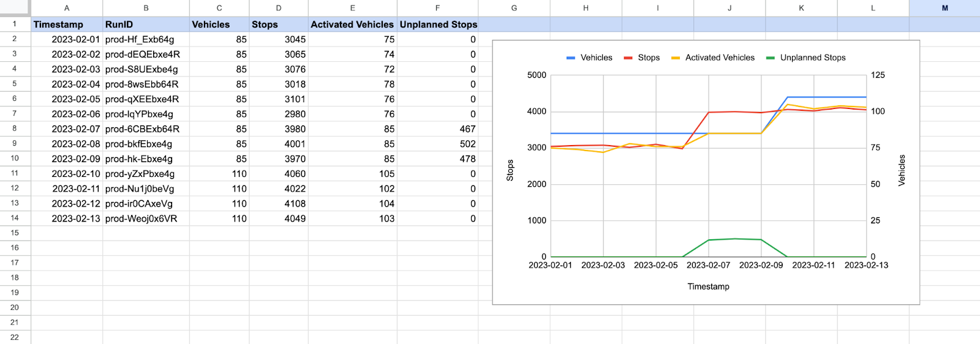Click activated vehicles value 105

[353, 174]
